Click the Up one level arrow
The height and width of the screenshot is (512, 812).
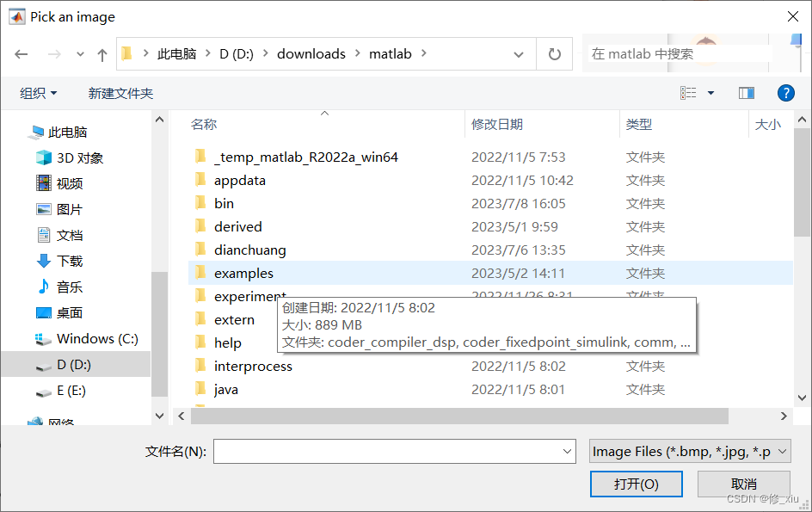tap(101, 53)
